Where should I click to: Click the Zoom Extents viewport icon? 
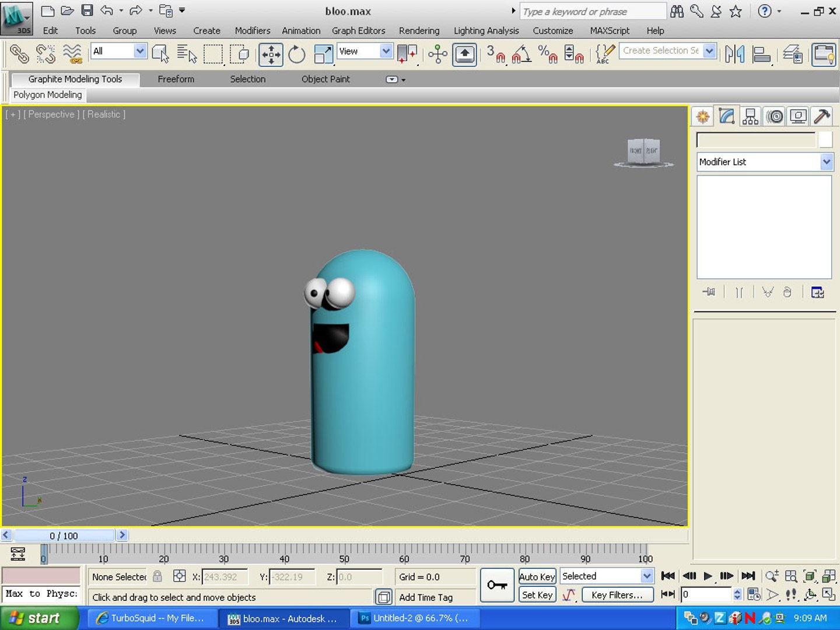810,576
